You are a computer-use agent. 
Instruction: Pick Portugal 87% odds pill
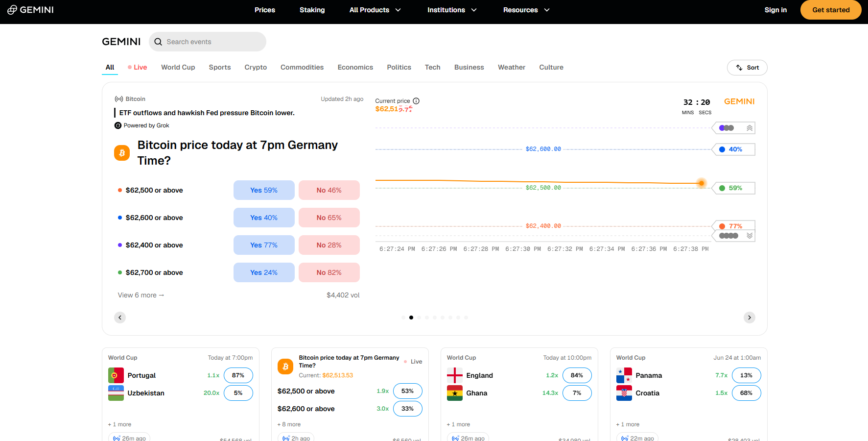click(238, 375)
